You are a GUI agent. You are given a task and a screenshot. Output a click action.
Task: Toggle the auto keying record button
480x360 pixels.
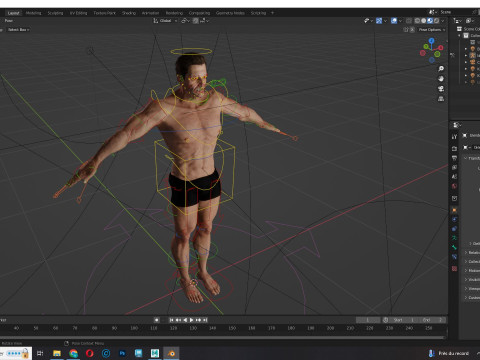157,320
